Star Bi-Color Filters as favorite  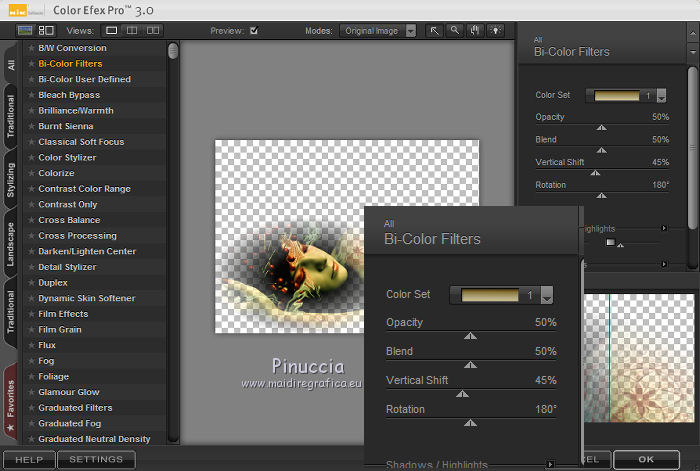(x=31, y=63)
